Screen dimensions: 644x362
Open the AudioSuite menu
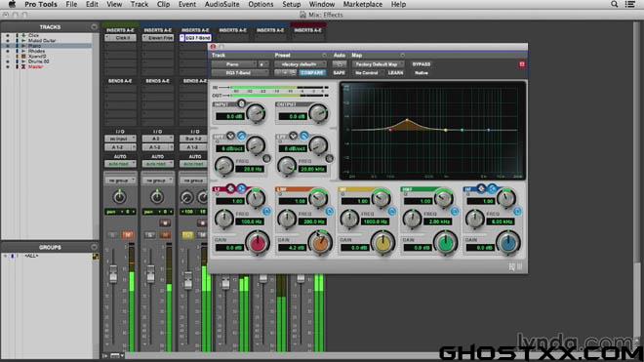pos(221,5)
